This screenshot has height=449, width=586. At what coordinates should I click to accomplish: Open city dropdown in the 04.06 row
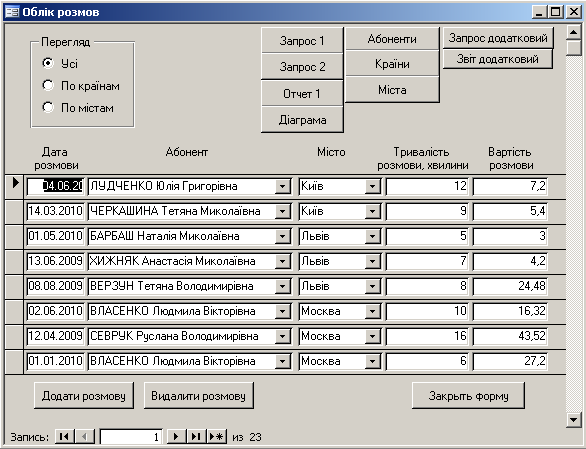pyautogui.click(x=373, y=186)
